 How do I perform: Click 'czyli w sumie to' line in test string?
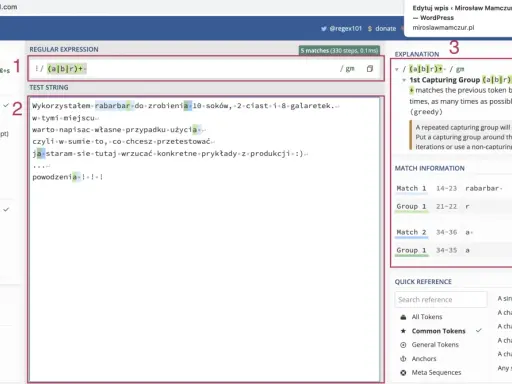pos(122,141)
